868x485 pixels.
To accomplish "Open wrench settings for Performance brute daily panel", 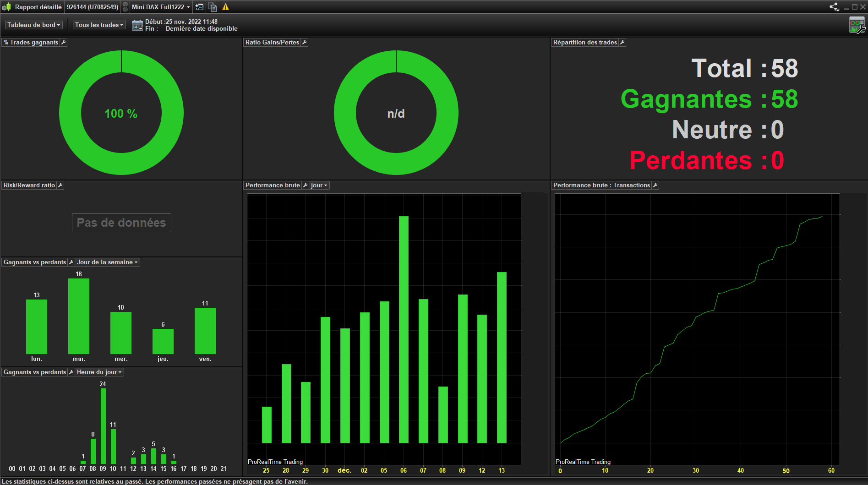I will click(x=305, y=185).
